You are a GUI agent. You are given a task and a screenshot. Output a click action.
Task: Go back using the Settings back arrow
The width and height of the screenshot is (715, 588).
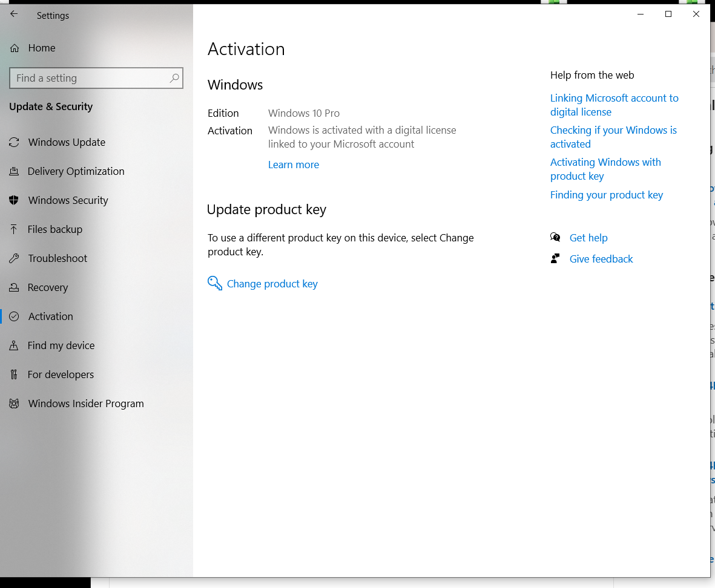(14, 14)
